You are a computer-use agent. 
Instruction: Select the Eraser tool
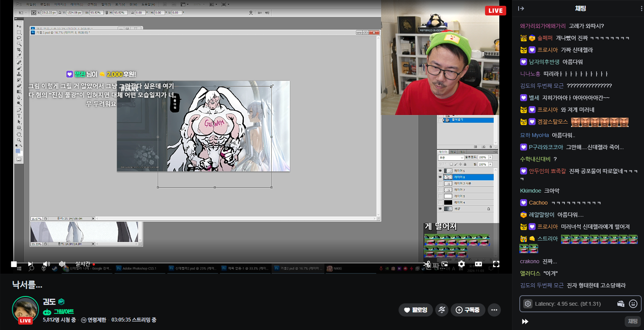pyautogui.click(x=19, y=86)
